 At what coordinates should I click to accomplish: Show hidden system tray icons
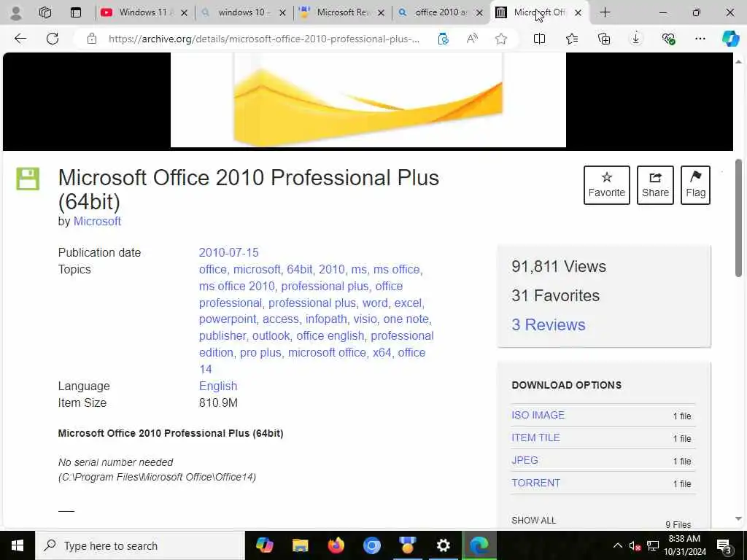pos(617,545)
